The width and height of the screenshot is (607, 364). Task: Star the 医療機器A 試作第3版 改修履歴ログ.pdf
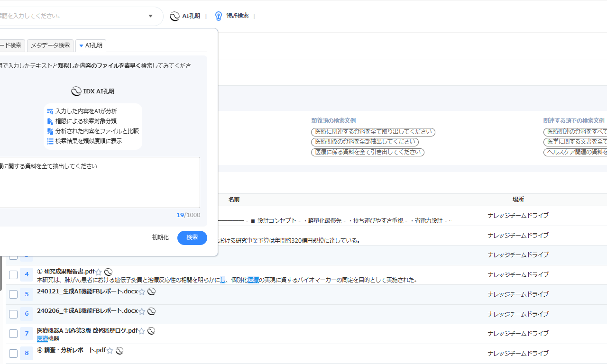[x=142, y=331]
